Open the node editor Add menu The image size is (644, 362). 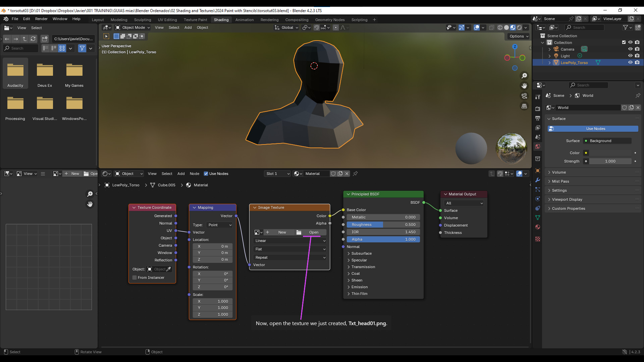tap(181, 174)
